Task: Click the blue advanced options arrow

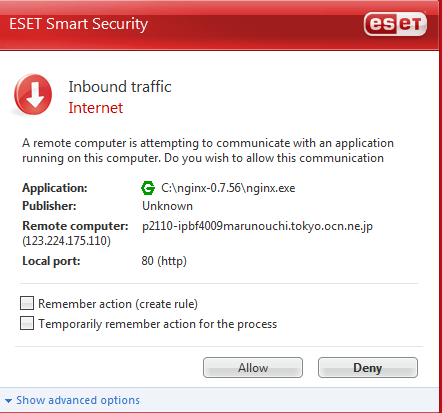Action: (8, 400)
